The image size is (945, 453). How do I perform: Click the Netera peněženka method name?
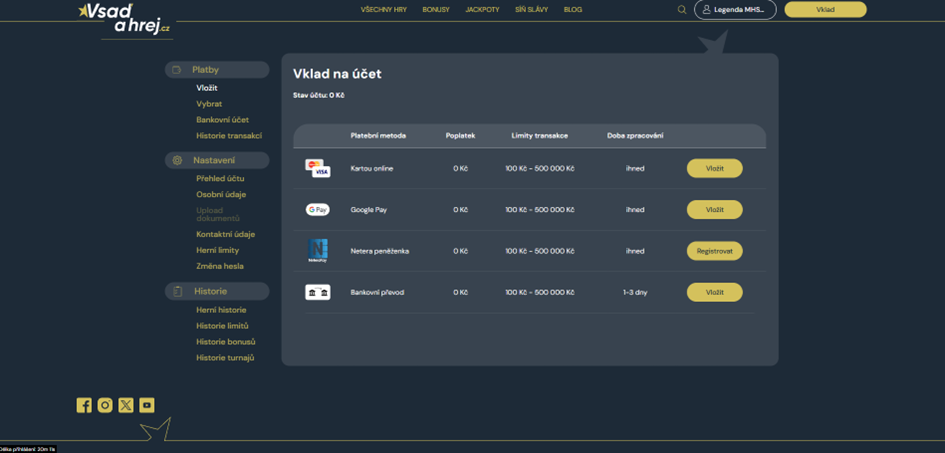point(380,251)
